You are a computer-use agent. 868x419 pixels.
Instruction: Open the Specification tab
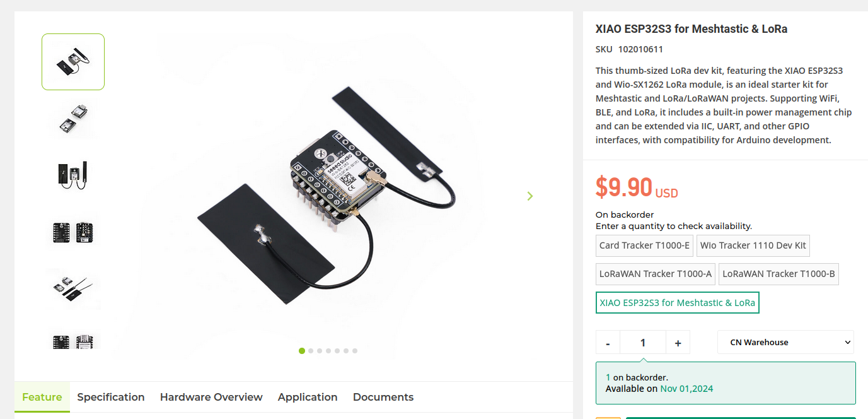pyautogui.click(x=111, y=397)
